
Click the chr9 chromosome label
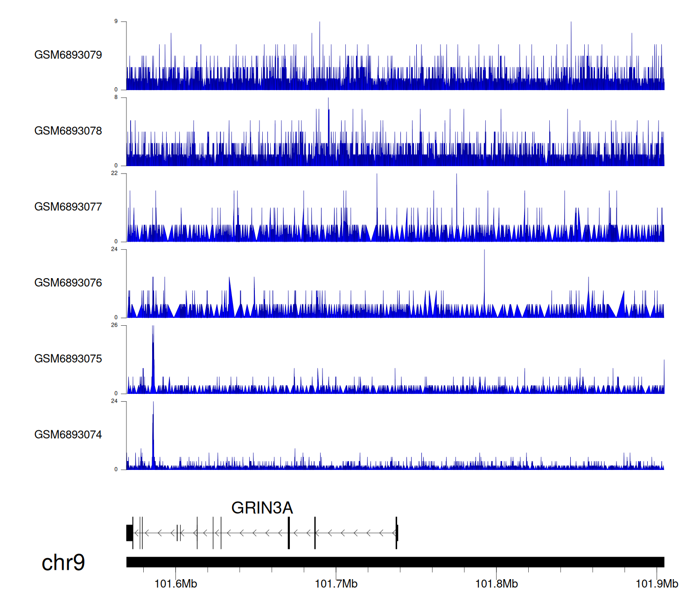click(63, 562)
